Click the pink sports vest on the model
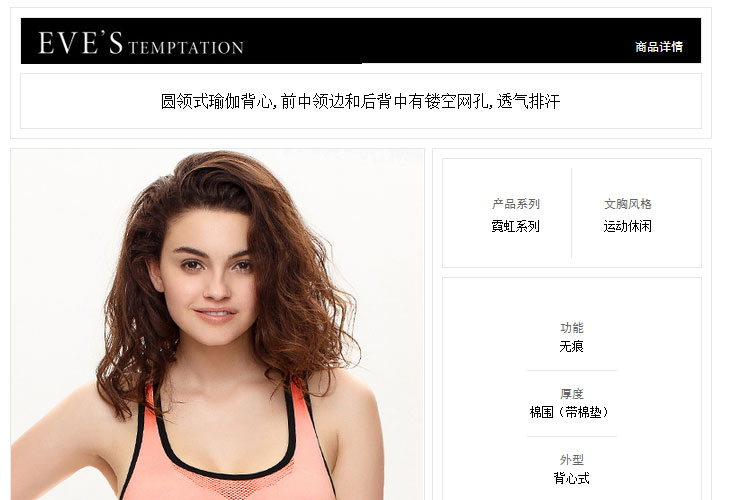This screenshot has height=500, width=750. click(x=230, y=450)
